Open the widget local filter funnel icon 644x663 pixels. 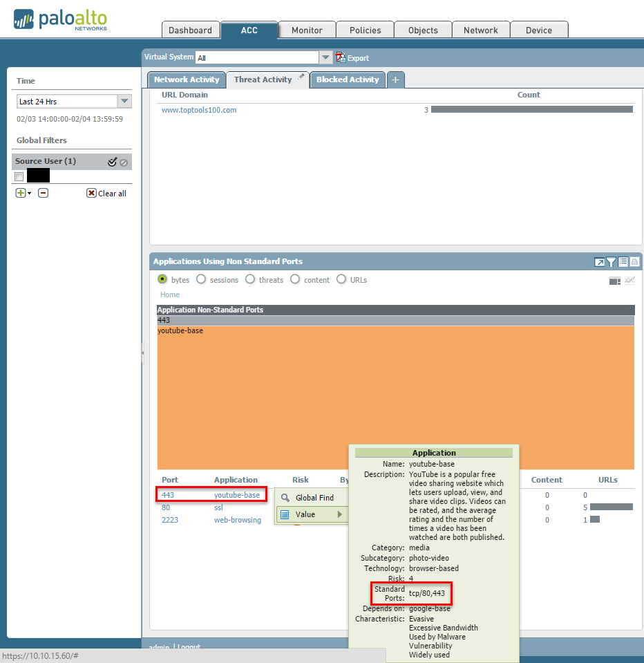[611, 262]
